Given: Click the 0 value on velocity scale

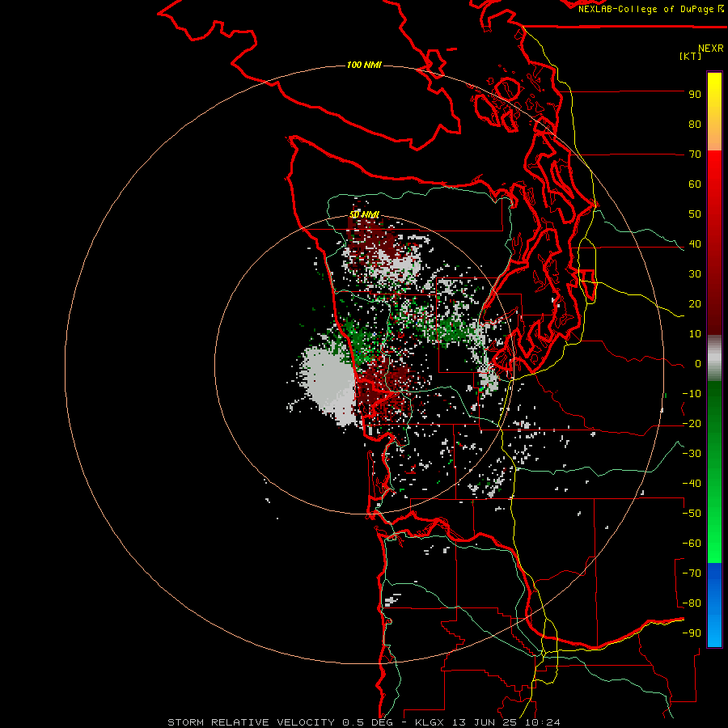Looking at the screenshot, I should click(698, 364).
